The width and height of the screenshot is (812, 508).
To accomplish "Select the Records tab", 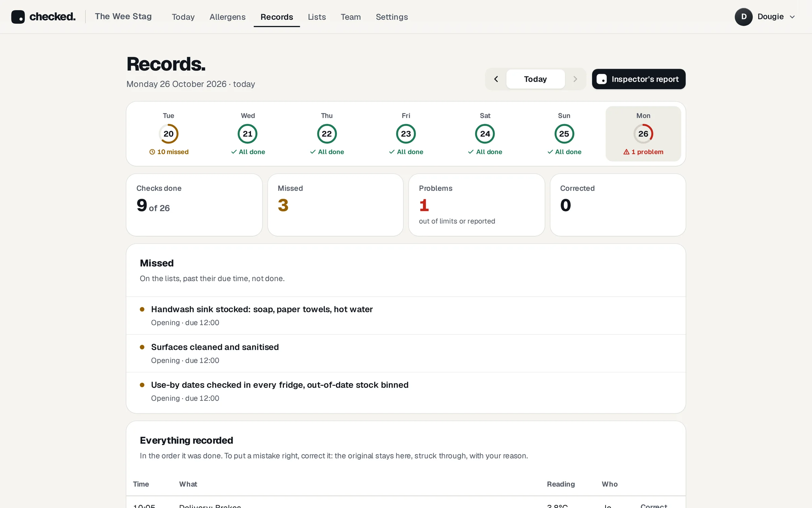I will tap(277, 17).
